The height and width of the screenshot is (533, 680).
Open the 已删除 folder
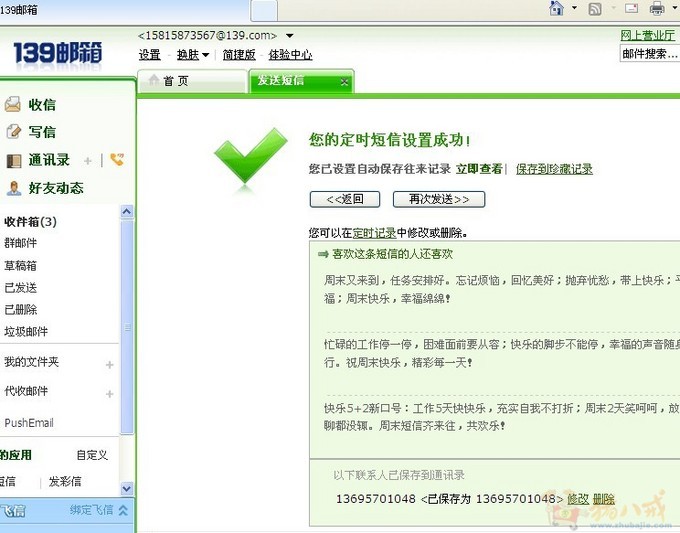(x=21, y=310)
